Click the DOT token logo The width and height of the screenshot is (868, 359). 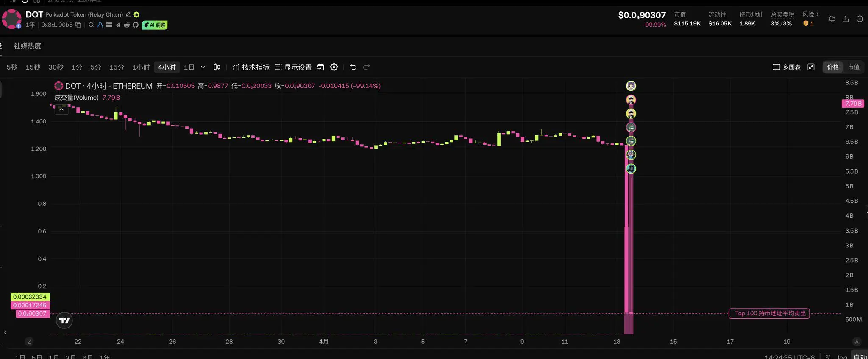(x=11, y=19)
